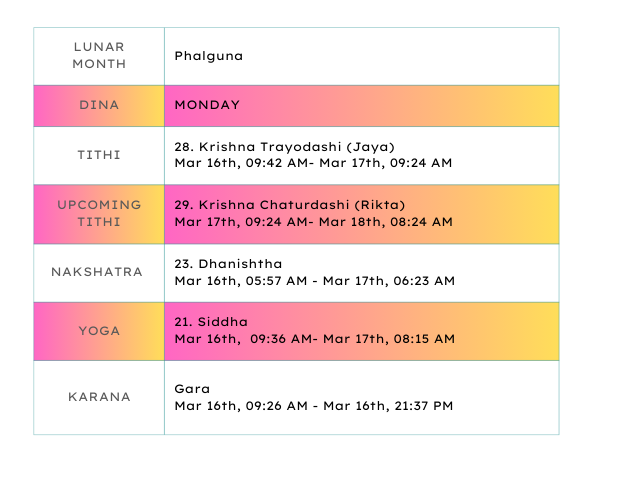Click the Mar 16th 09:42 AM tithi time range
The width and height of the screenshot is (640, 480).
[313, 163]
